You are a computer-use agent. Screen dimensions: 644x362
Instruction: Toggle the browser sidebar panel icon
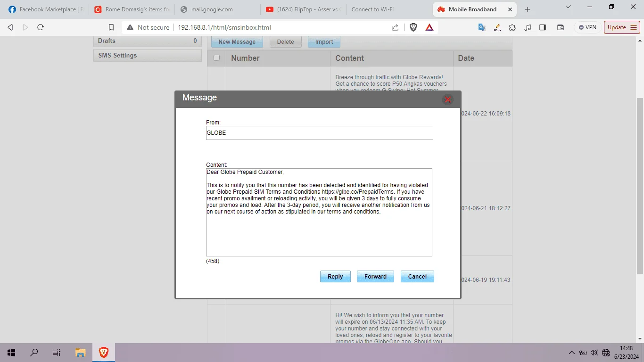543,27
